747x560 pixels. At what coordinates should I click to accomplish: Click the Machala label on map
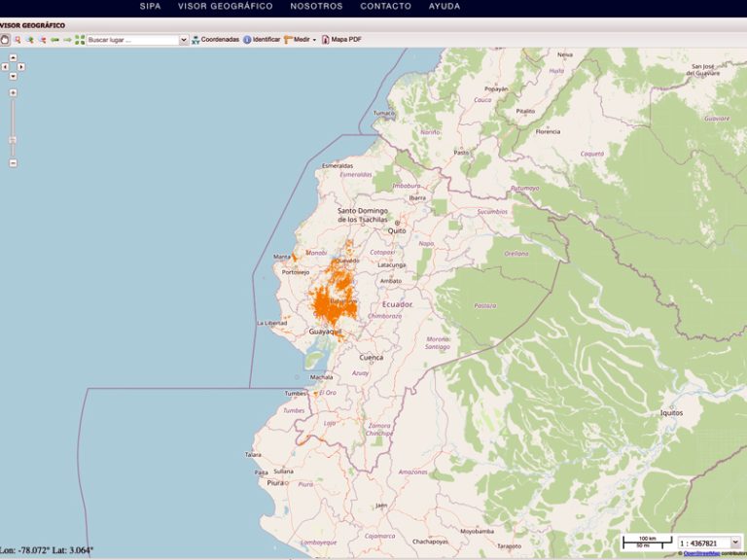click(x=322, y=377)
